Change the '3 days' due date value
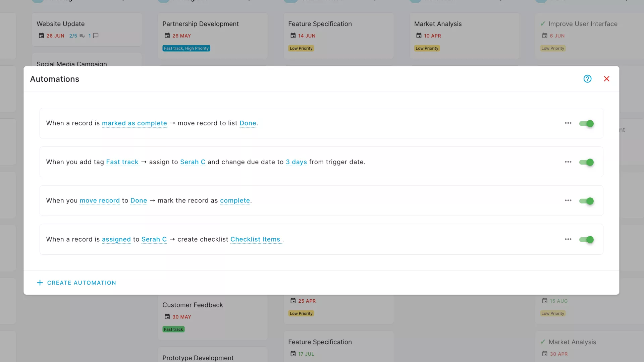The height and width of the screenshot is (362, 644). coord(296,162)
